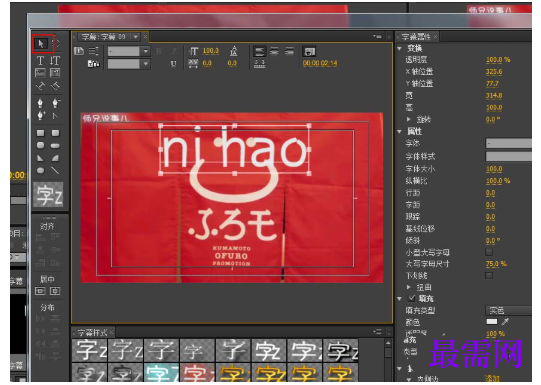Select the Rectangle shape tool
Image resolution: width=541 pixels, height=385 pixels.
40,133
